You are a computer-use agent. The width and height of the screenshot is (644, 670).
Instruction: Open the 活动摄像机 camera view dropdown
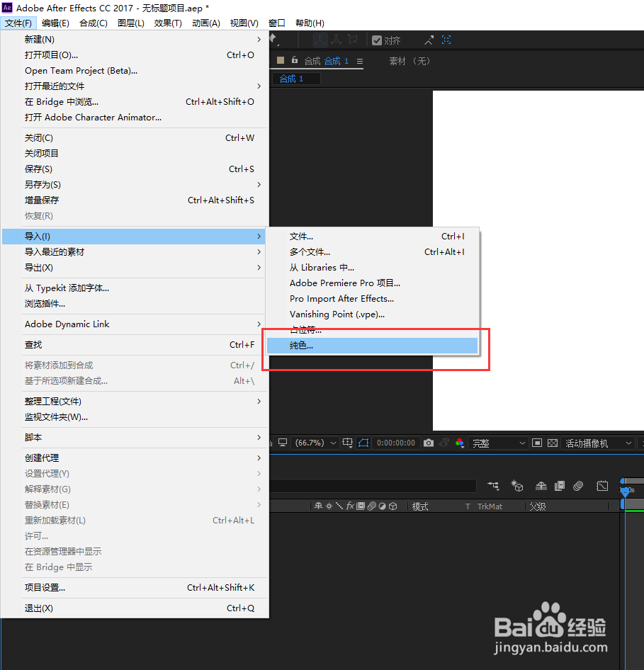point(598,443)
